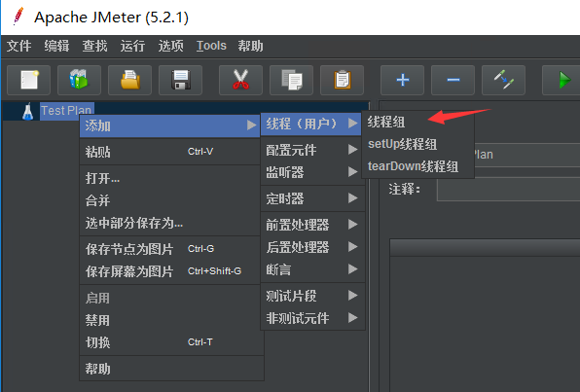Image resolution: width=580 pixels, height=392 pixels.
Task: Expand the 断言 submenu
Action: (x=312, y=269)
